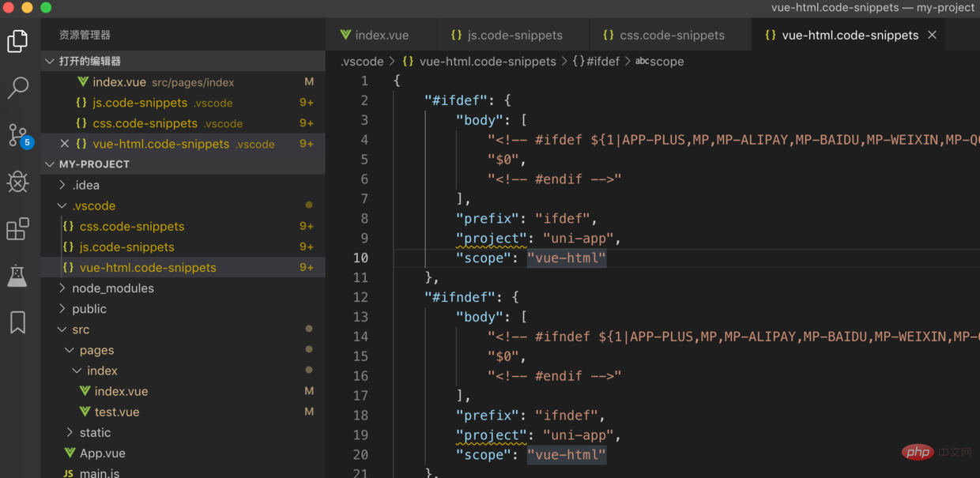
Task: Open the Run and Debug view
Action: [17, 183]
